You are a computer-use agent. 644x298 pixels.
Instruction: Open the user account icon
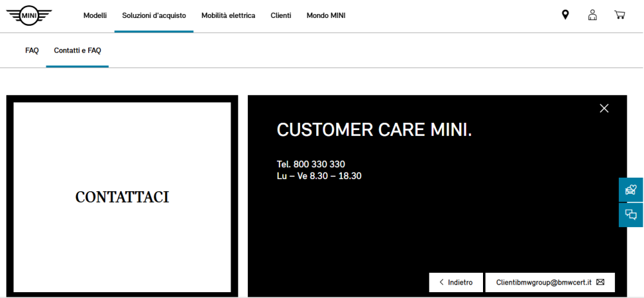pyautogui.click(x=592, y=15)
